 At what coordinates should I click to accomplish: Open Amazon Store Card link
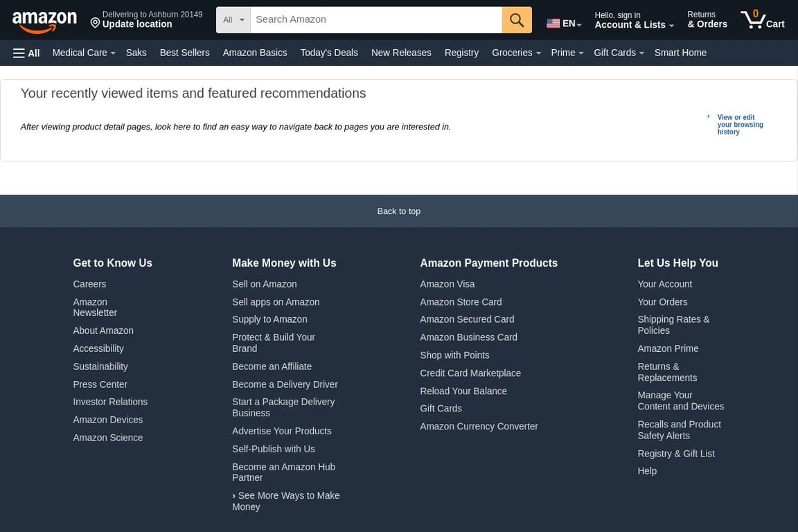coord(461,303)
